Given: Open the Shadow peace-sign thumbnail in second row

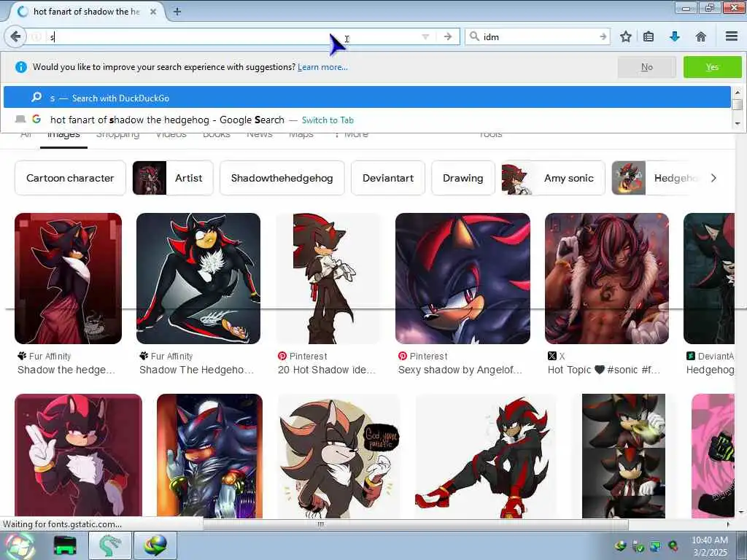Looking at the screenshot, I should pyautogui.click(x=78, y=455).
